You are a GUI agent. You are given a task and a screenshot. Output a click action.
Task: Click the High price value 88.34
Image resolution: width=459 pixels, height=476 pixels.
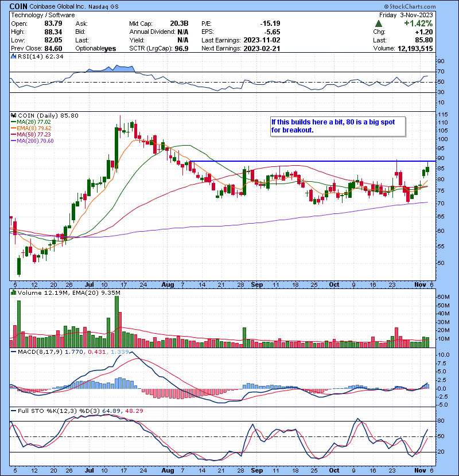pos(53,32)
